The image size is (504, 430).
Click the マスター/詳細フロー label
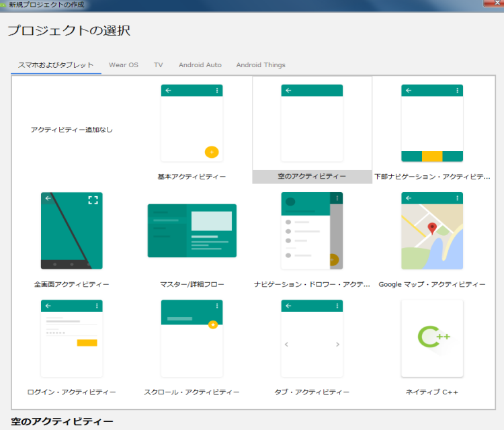point(192,284)
